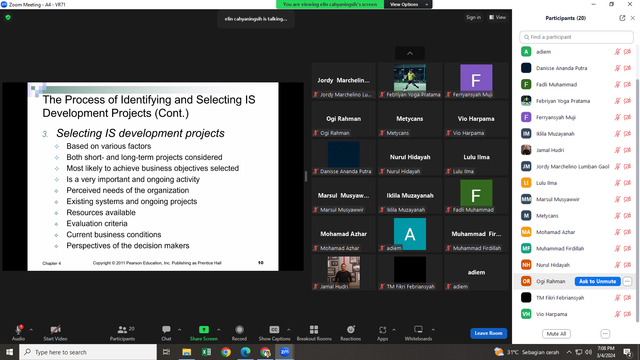The height and width of the screenshot is (360, 640).
Task: Unmute the Audio microphone button
Action: click(18, 333)
